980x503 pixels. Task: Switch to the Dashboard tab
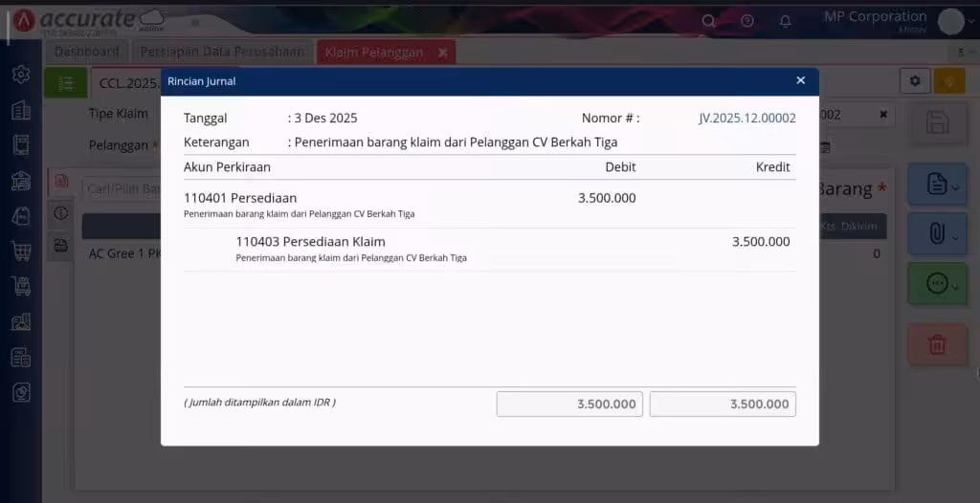click(x=86, y=52)
